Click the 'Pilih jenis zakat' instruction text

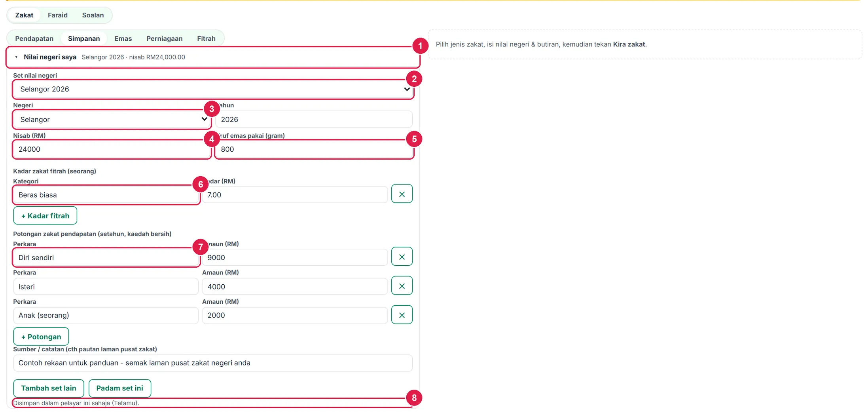[541, 44]
